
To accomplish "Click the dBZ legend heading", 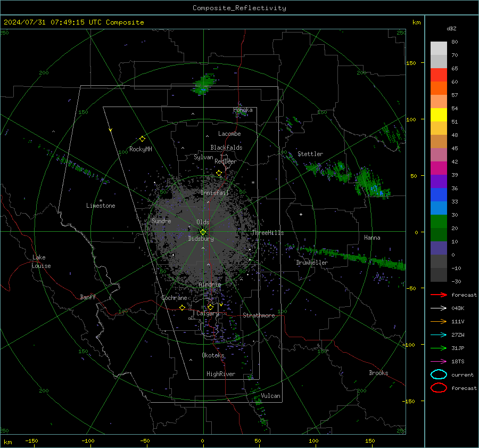I will coord(451,28).
